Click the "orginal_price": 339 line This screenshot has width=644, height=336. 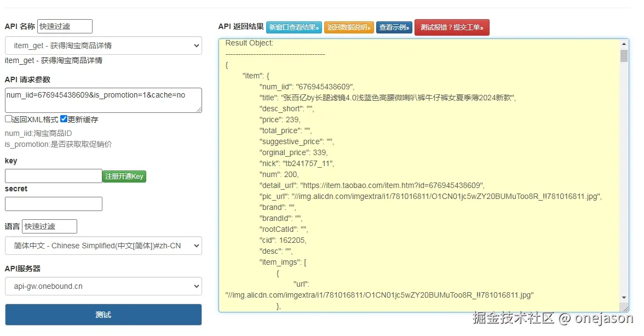294,152
